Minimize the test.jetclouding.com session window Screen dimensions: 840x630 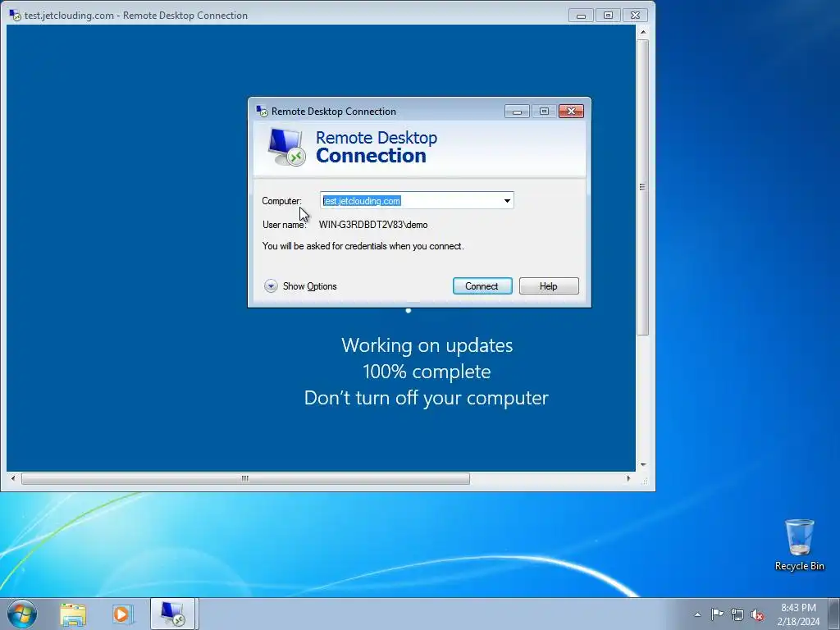pyautogui.click(x=581, y=16)
